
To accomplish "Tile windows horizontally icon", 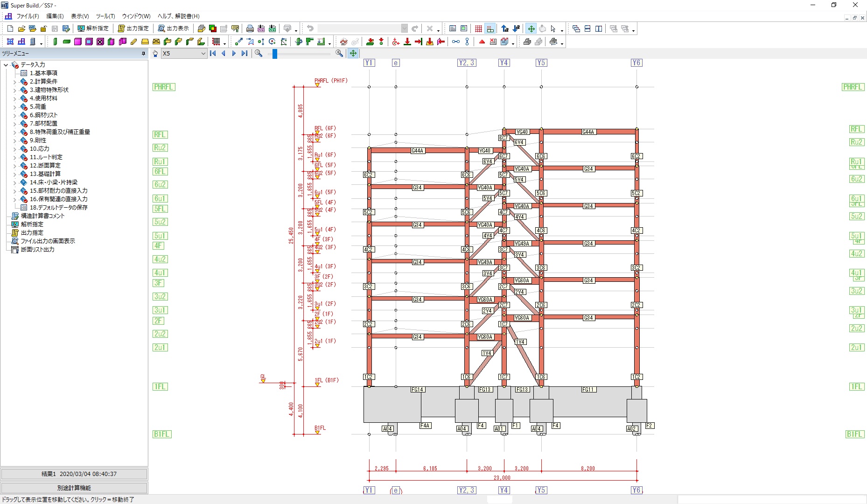I will [587, 29].
